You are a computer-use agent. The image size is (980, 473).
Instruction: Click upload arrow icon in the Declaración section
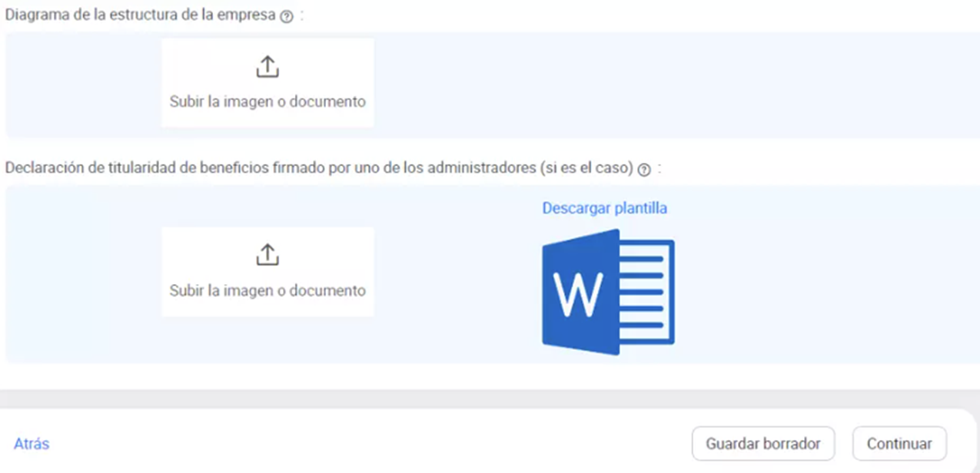267,255
